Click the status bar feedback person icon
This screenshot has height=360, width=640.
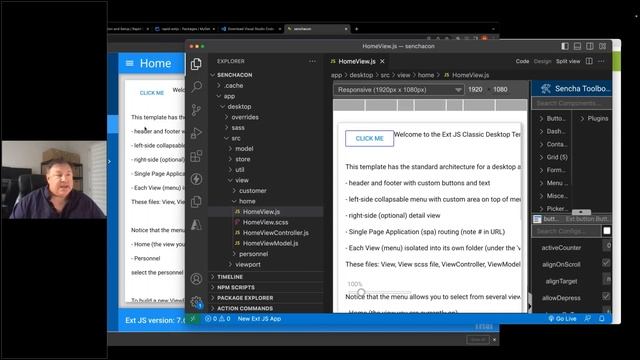pyautogui.click(x=588, y=318)
